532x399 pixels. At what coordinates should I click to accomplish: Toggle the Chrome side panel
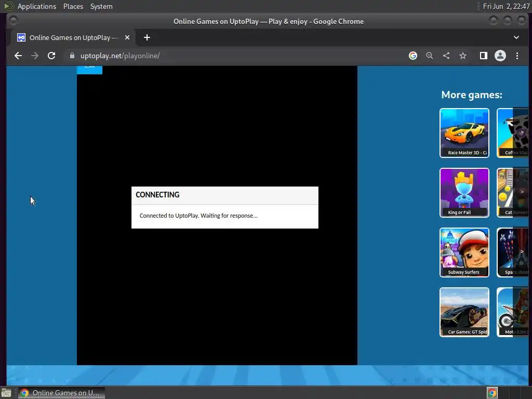(484, 56)
